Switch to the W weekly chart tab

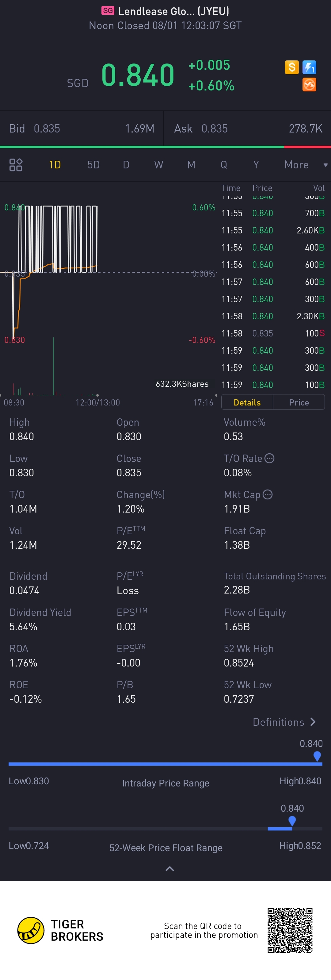click(158, 165)
